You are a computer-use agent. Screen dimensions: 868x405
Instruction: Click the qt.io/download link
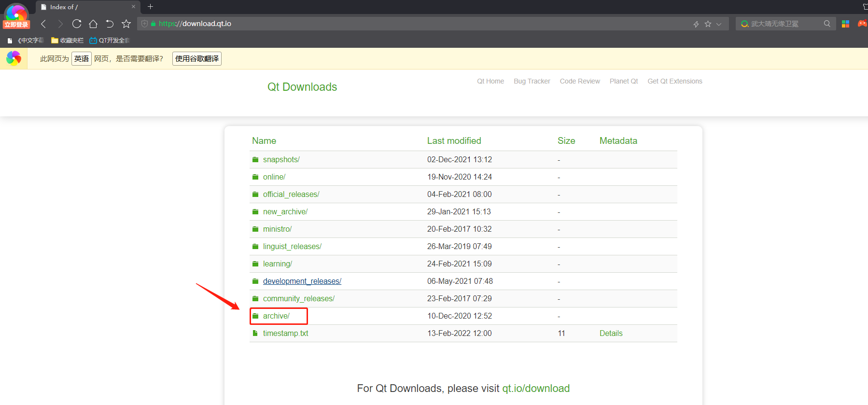point(536,389)
